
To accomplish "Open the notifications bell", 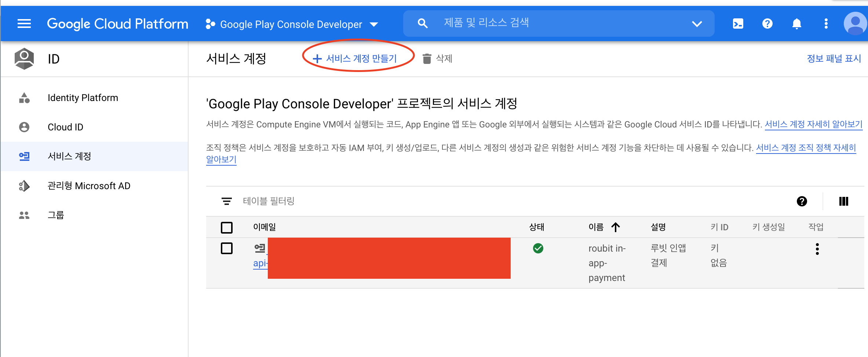I will click(x=796, y=24).
